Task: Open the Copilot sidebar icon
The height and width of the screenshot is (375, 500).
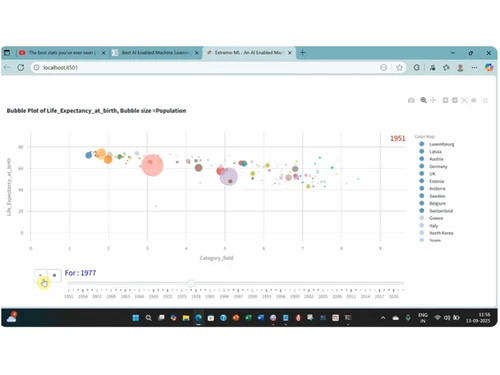Action: click(x=489, y=67)
